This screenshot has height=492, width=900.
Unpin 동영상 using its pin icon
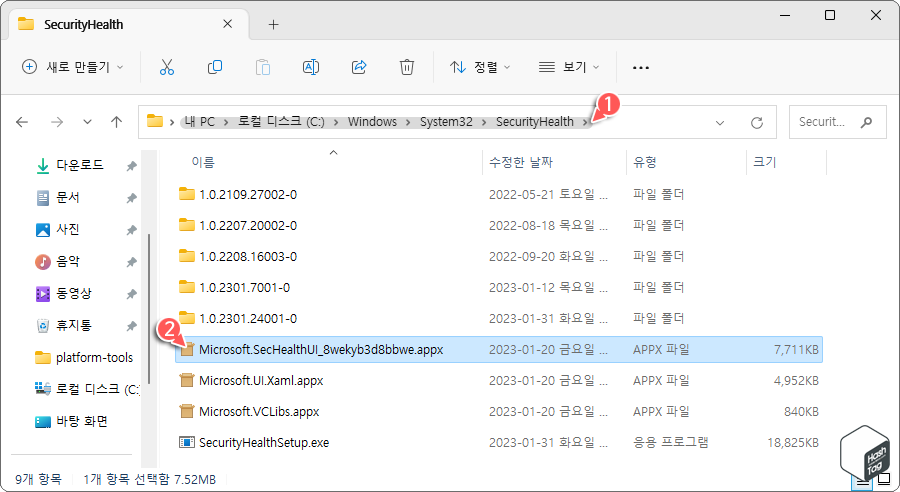coord(131,294)
